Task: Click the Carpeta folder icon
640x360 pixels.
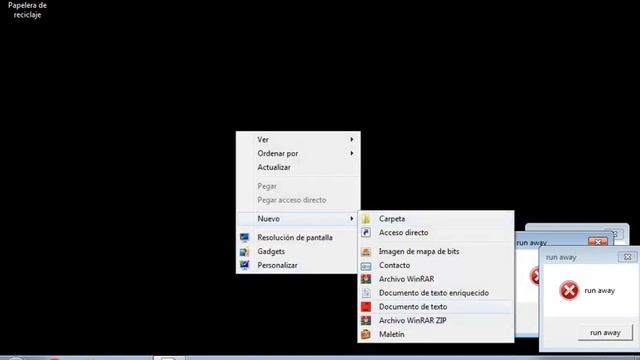Action: coord(366,219)
